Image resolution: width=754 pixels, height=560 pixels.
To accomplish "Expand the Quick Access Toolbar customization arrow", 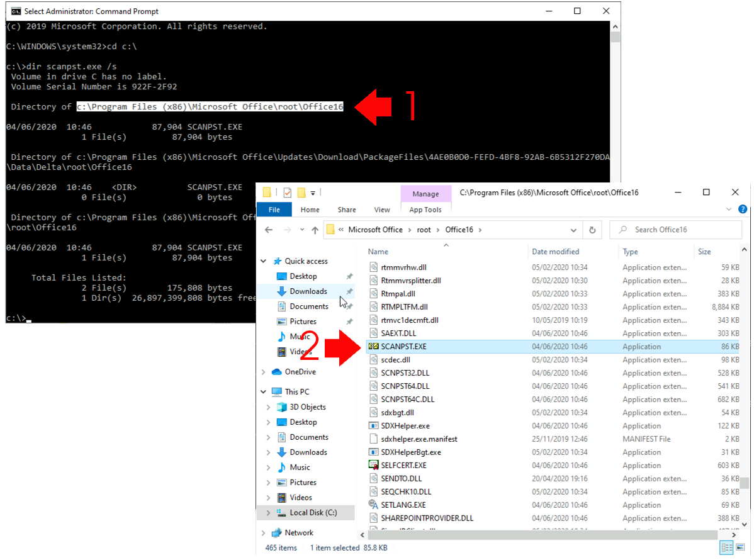I will [313, 193].
